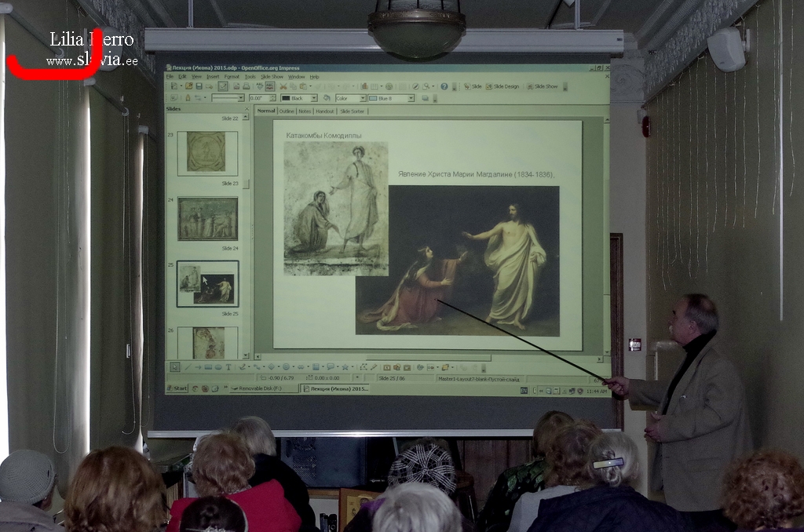
Task: Click the Print icon in toolbar
Action: coord(246,86)
